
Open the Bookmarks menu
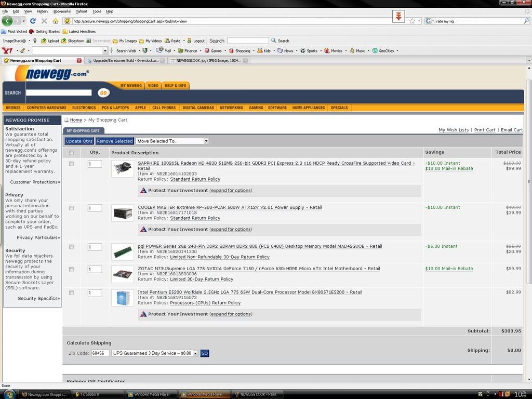tap(62, 11)
